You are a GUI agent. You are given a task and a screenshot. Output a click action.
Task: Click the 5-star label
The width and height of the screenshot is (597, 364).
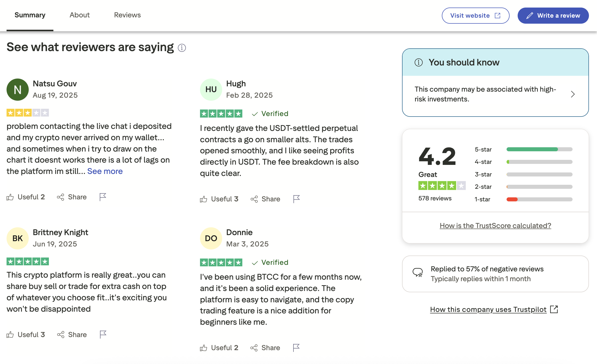point(483,150)
